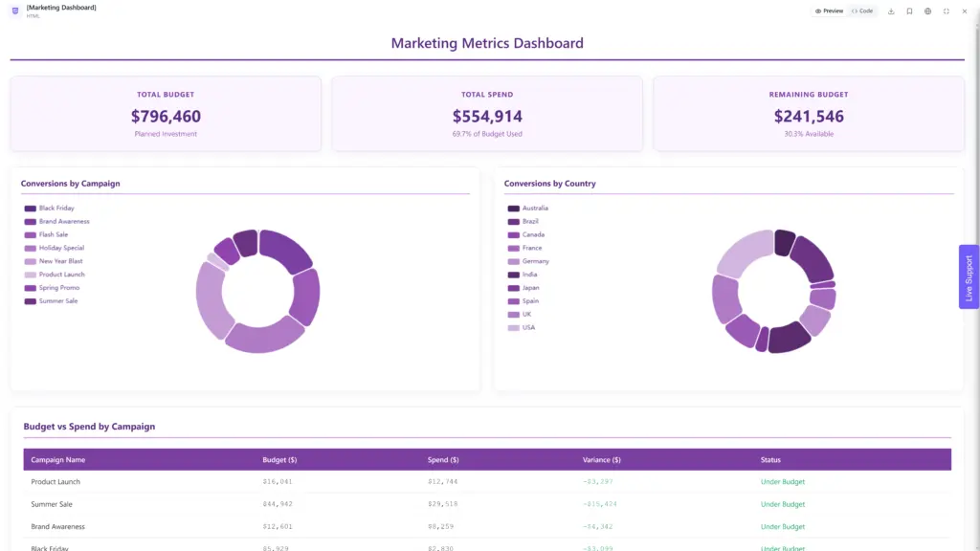
Task: Open the Live Support side button
Action: coord(969,276)
